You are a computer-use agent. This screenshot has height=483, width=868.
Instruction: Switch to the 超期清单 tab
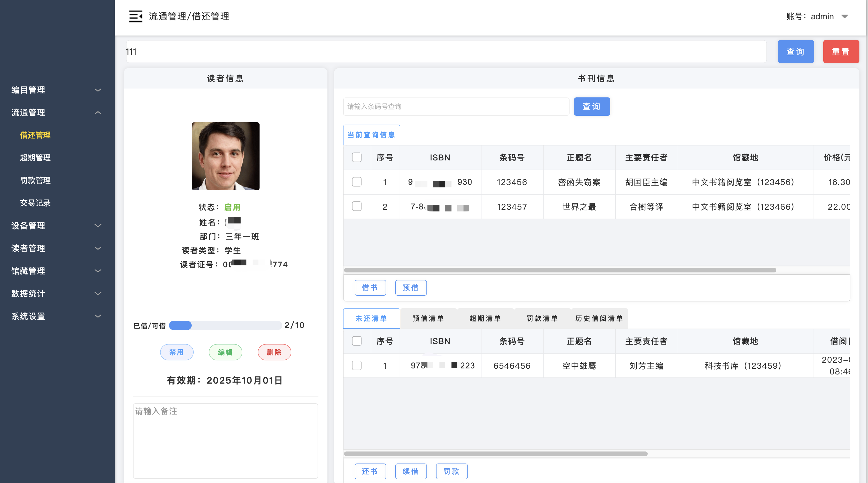[485, 319]
